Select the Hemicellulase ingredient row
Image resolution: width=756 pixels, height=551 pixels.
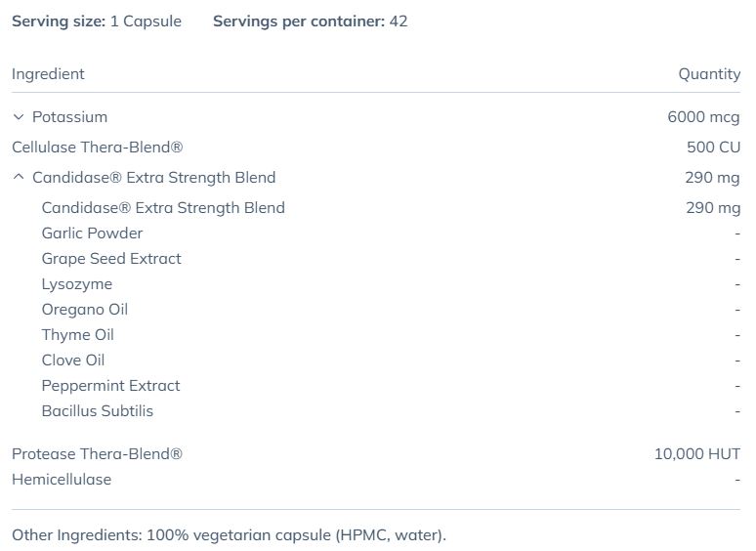(62, 480)
